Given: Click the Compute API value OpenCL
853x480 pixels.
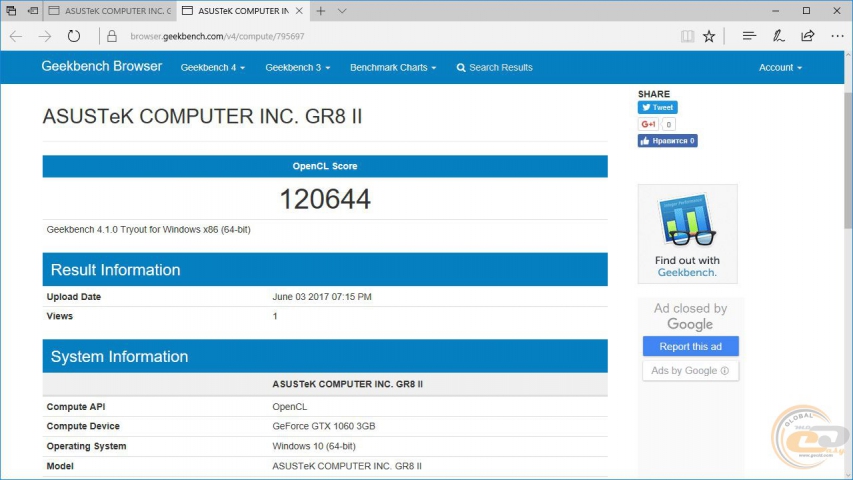Looking at the screenshot, I should click(x=289, y=407).
